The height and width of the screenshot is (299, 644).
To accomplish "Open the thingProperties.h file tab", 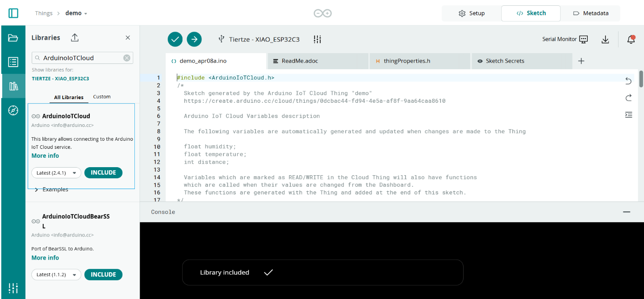I will point(420,61).
